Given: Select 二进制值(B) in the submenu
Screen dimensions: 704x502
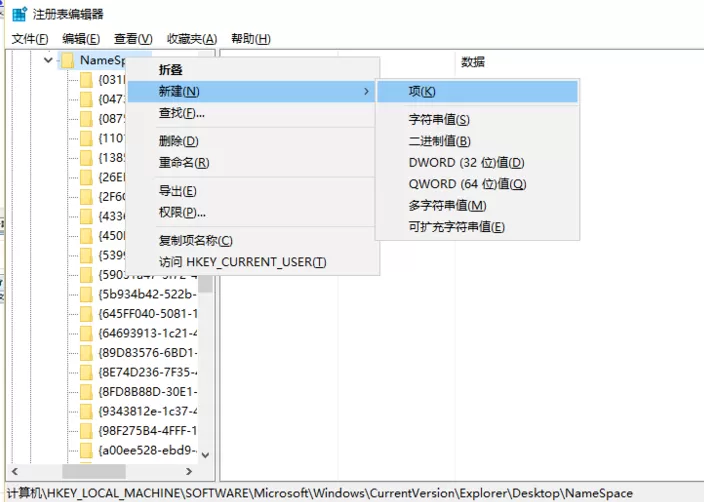Looking at the screenshot, I should pos(477,141).
